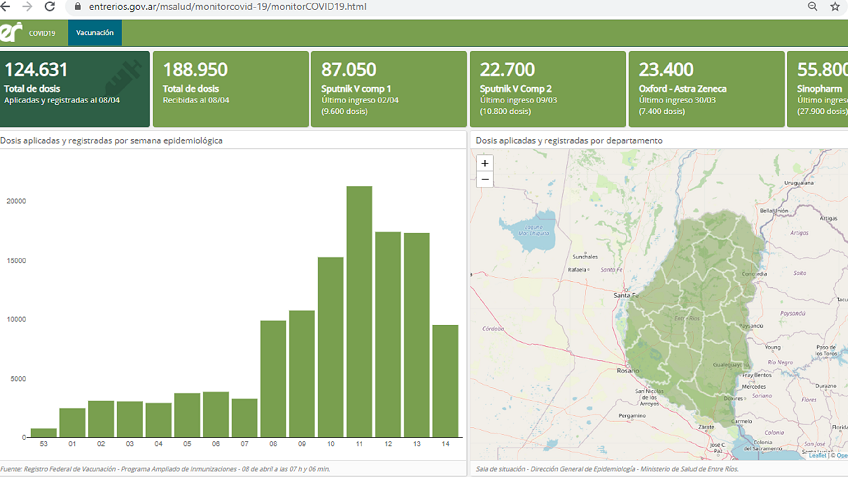Screen dimensions: 848x477
Task: Click the Leaflet attribution link on map
Action: point(817,456)
